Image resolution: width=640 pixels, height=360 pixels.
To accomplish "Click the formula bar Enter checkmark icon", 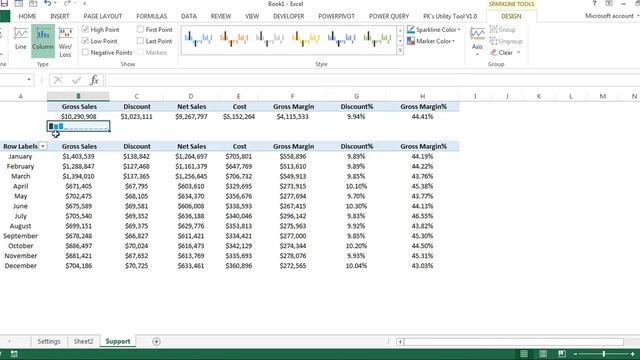I will click(x=76, y=80).
